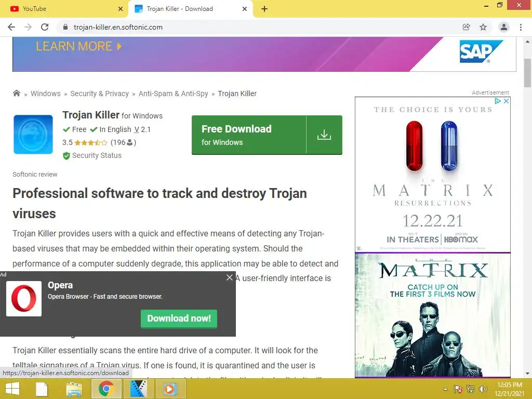Viewport: 532px width, 399px height.
Task: Click the Opera ad title text
Action: [x=60, y=285]
